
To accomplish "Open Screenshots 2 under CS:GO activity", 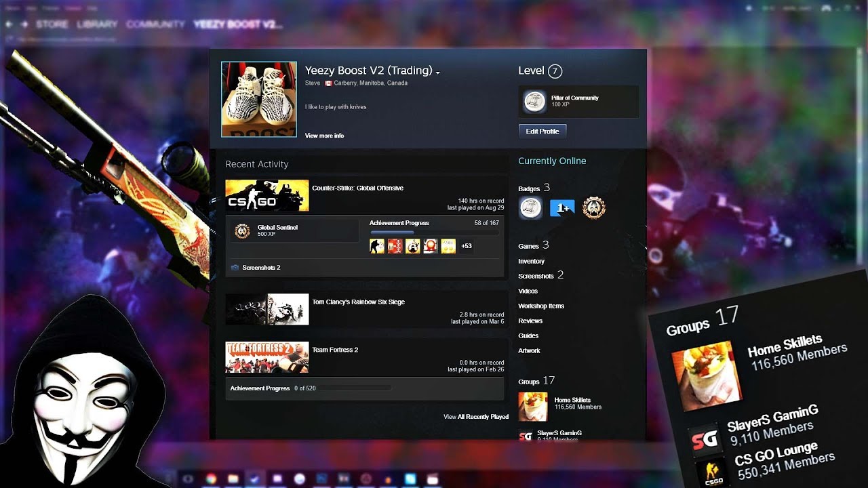I will (x=261, y=268).
